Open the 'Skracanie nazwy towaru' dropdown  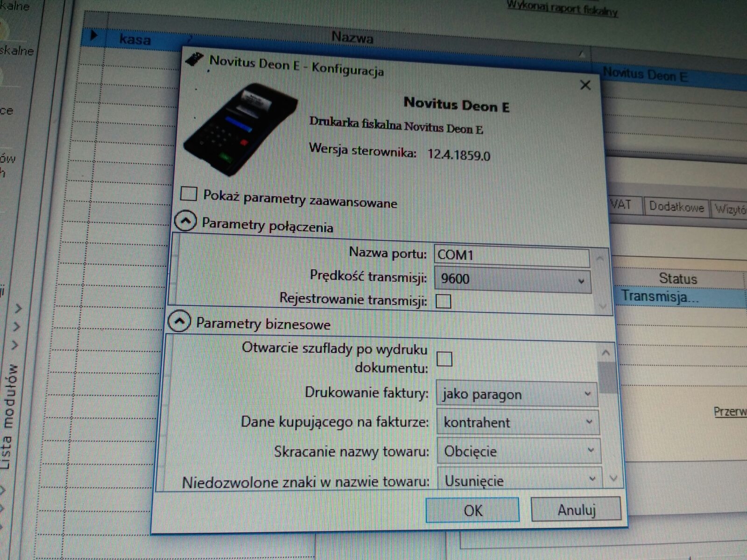(x=519, y=451)
